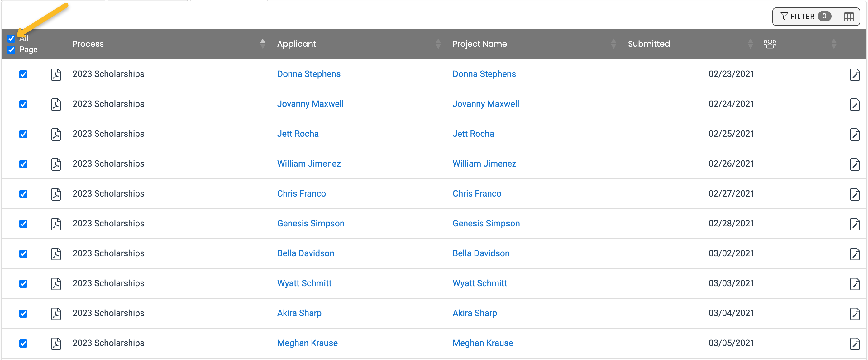Click PDF icon in Jett Rocha row
Screen dimensions: 868x360
56,134
